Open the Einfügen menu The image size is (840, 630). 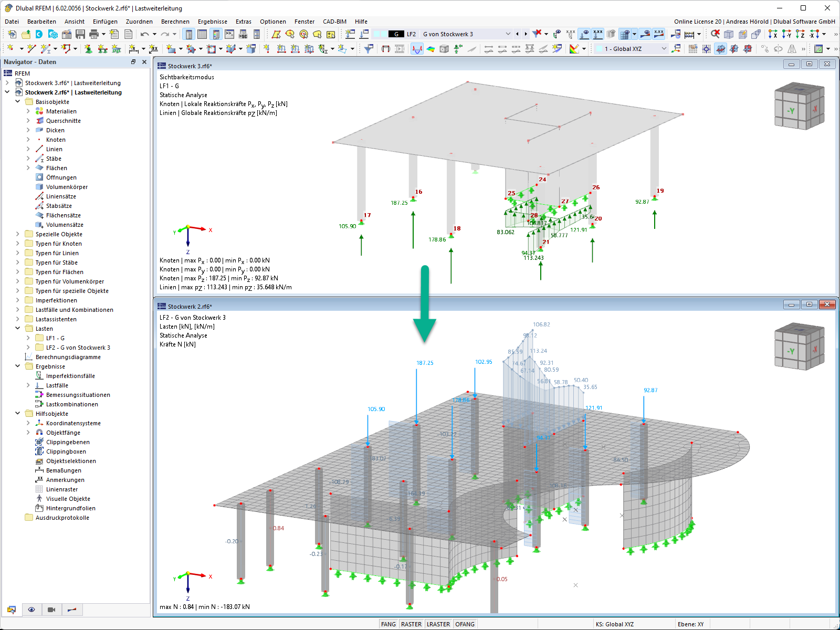105,22
